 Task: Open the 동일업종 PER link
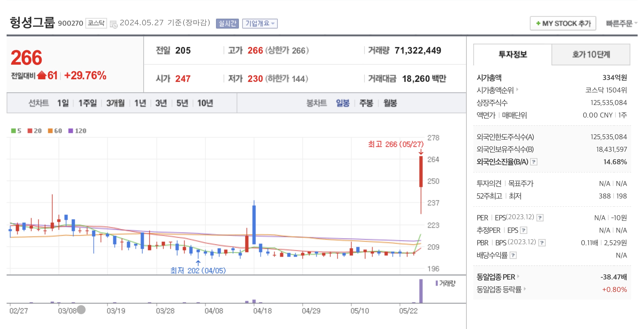(x=496, y=277)
